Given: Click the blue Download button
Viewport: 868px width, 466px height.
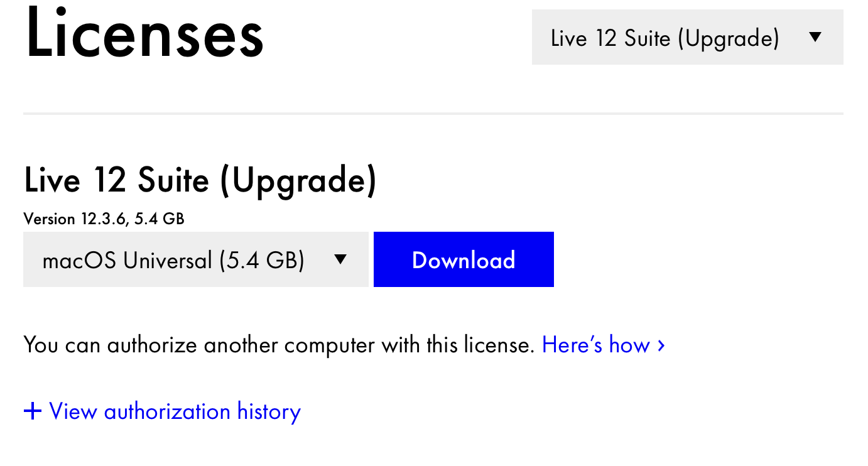Looking at the screenshot, I should 464,259.
